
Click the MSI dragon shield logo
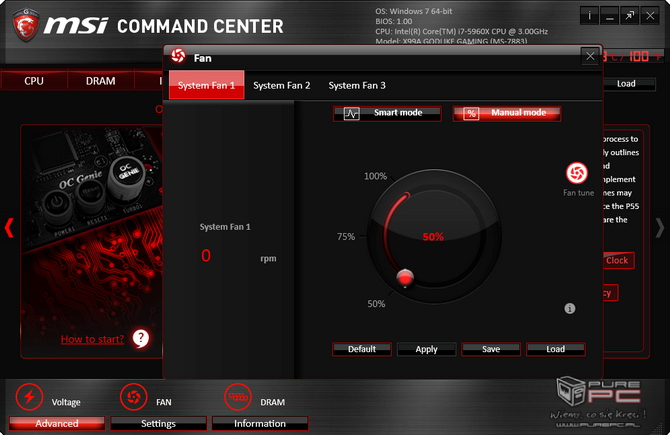coord(26,25)
